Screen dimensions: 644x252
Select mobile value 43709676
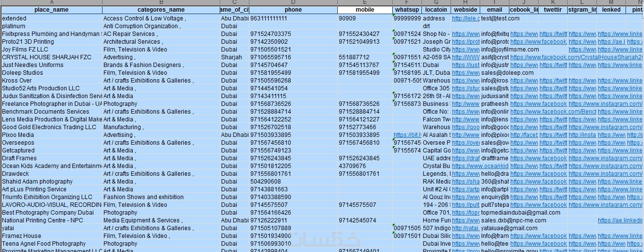tap(365, 166)
